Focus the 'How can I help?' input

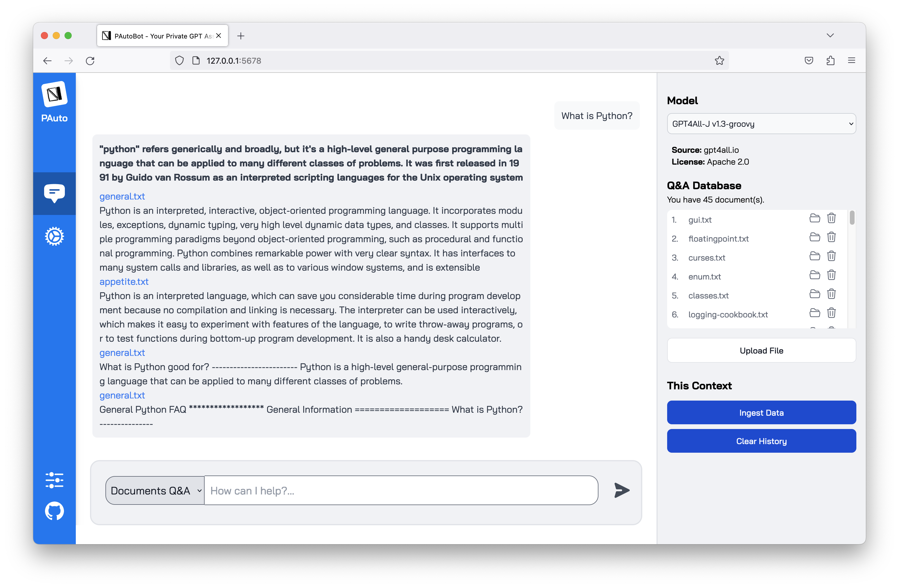(x=400, y=490)
